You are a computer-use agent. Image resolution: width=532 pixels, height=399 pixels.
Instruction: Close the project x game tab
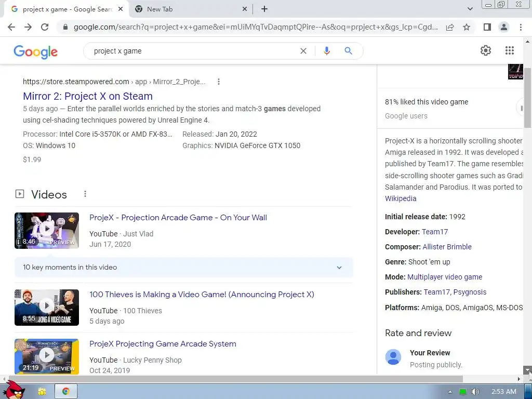click(x=121, y=9)
